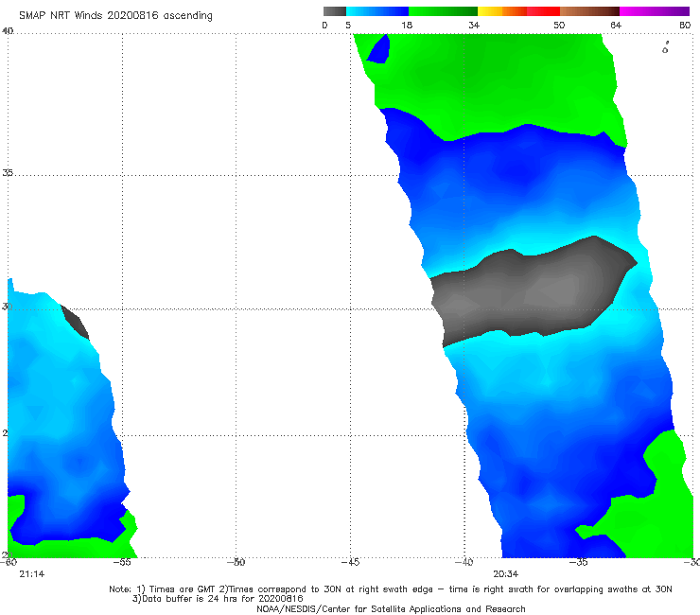Click the color bar label "18"
This screenshot has width=700, height=615.
tap(407, 26)
